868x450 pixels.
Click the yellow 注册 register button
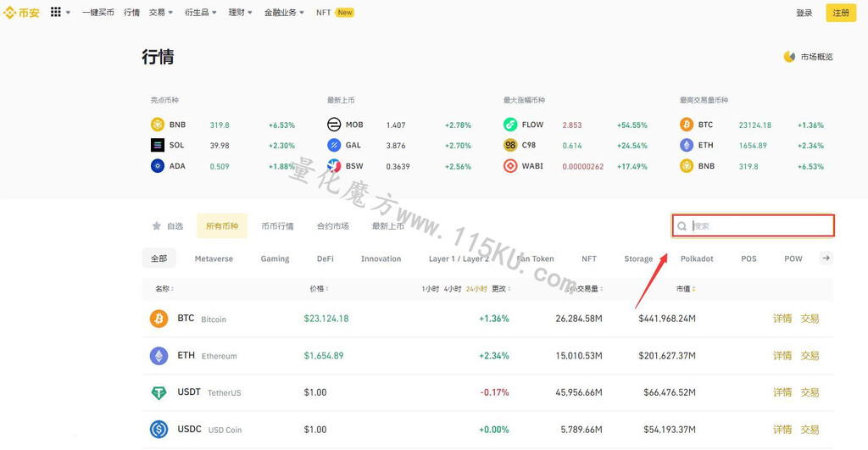pyautogui.click(x=841, y=13)
